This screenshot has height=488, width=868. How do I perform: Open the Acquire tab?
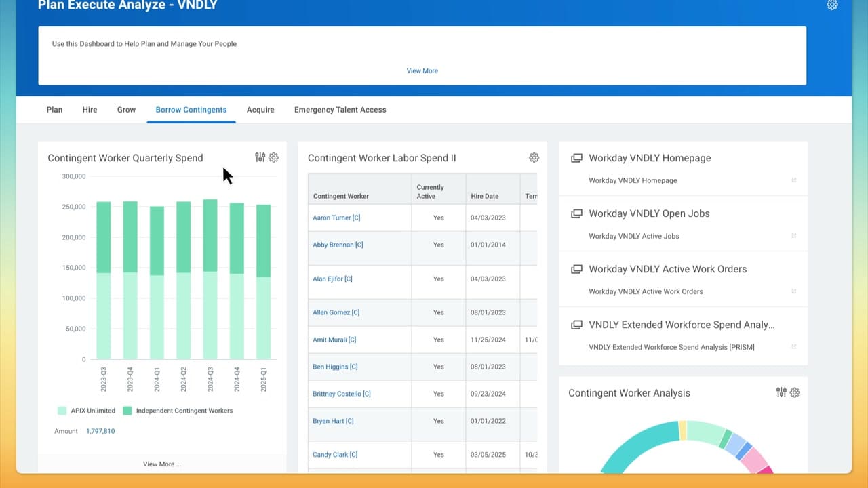[x=260, y=110]
